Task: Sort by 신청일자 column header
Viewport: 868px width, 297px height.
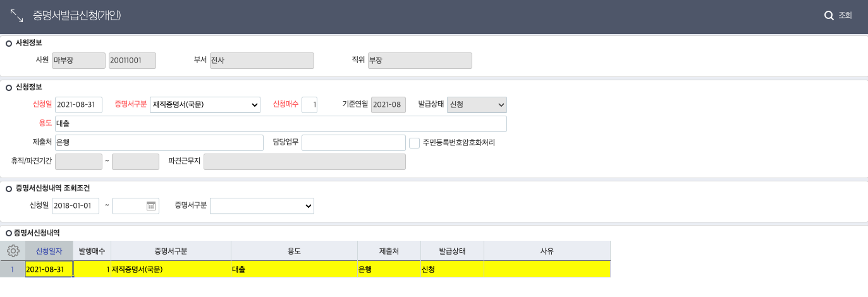Action: click(x=49, y=251)
